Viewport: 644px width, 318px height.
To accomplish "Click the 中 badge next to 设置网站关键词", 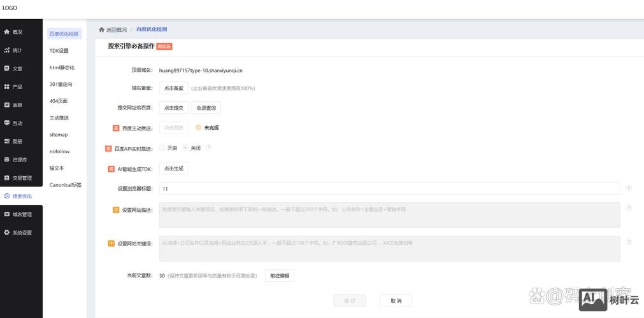I will point(111,244).
